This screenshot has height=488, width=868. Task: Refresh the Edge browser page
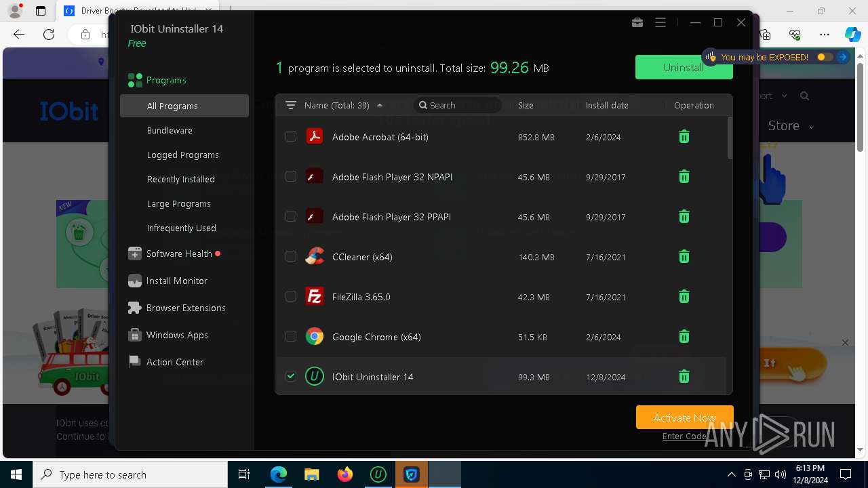pos(49,35)
